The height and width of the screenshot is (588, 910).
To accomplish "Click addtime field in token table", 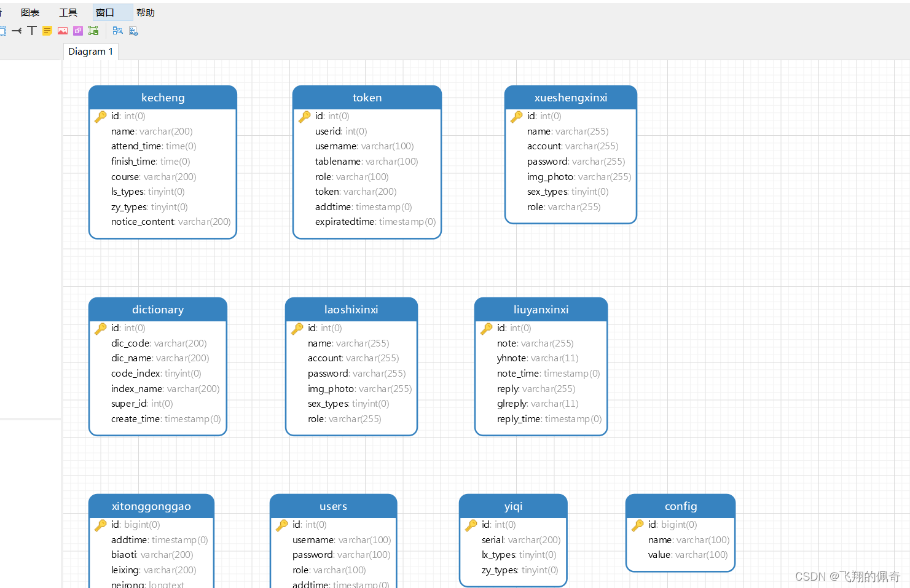I will point(363,207).
